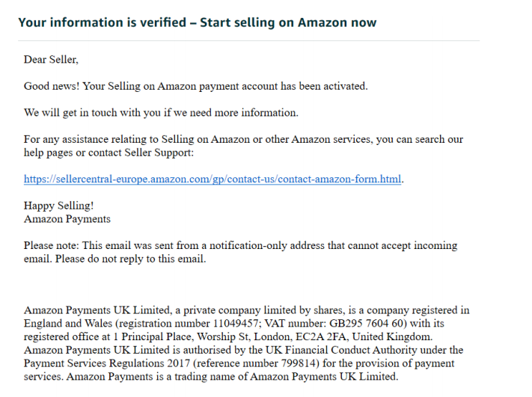The width and height of the screenshot is (532, 397).
Task: Click the registered office address line
Action: tap(228, 336)
